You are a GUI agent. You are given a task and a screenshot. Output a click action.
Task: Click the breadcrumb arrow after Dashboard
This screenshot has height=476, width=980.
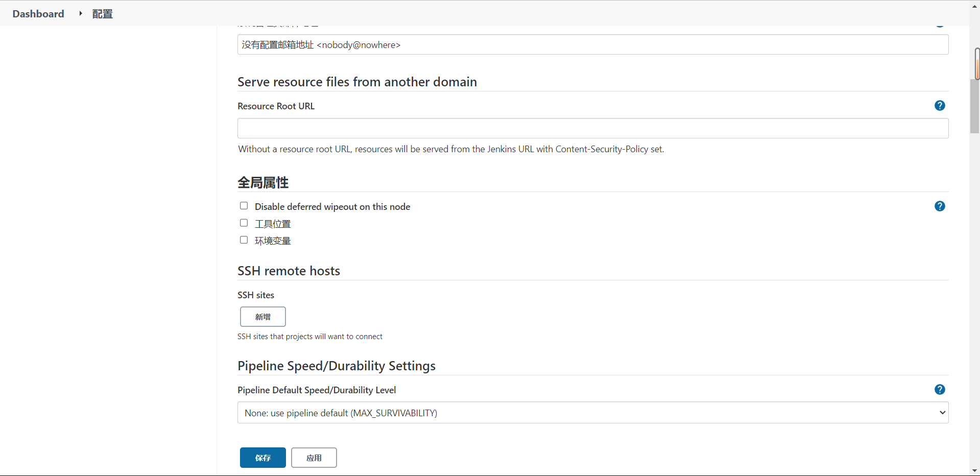[81, 14]
